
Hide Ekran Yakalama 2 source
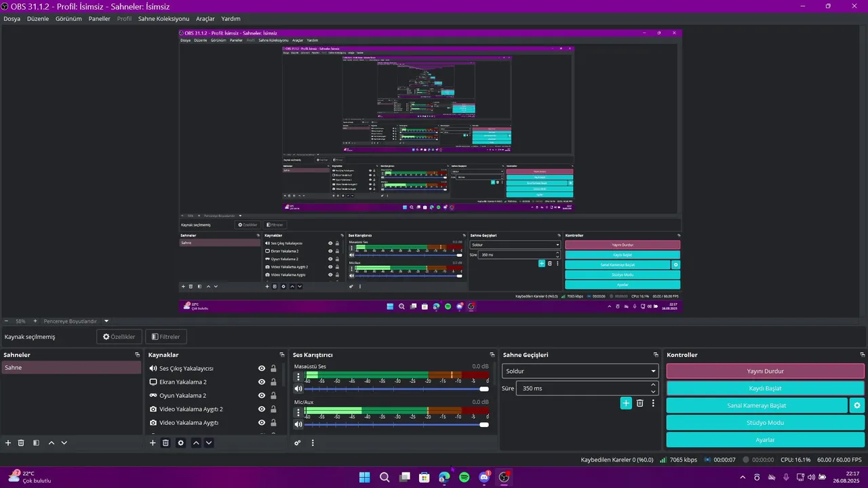coord(261,382)
